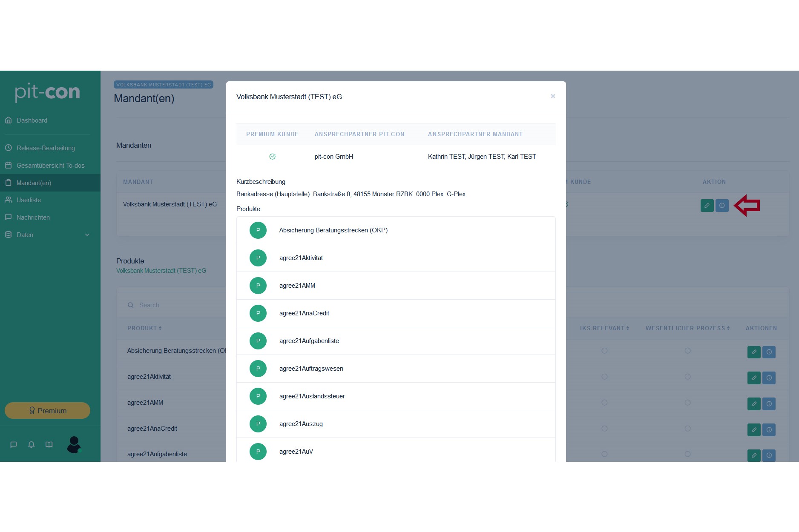Toggle IKS-relevant for Absicherung Beratungsstrecken row
799x532 pixels.
tap(604, 351)
